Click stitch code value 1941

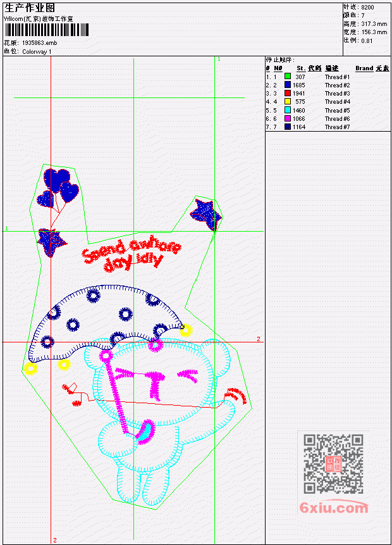tap(299, 94)
